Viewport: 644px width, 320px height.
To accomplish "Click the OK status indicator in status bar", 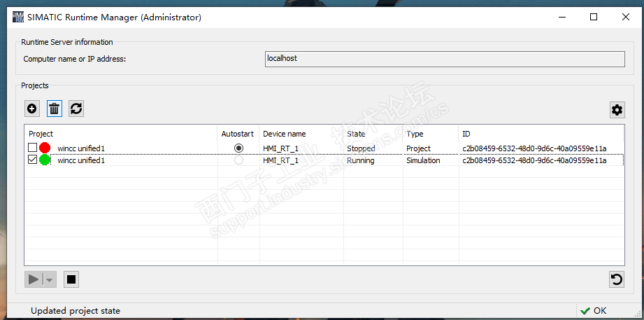I will (x=594, y=310).
